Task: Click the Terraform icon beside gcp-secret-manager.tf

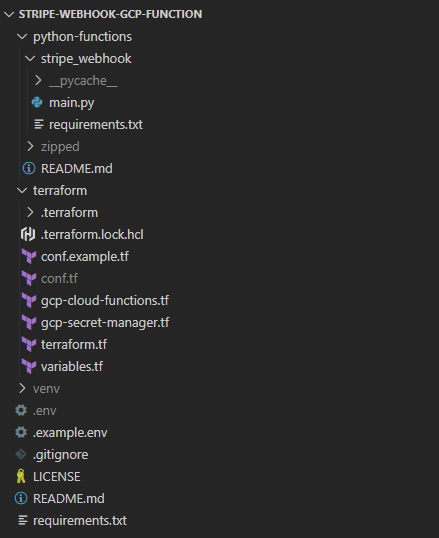Action: coord(29,322)
